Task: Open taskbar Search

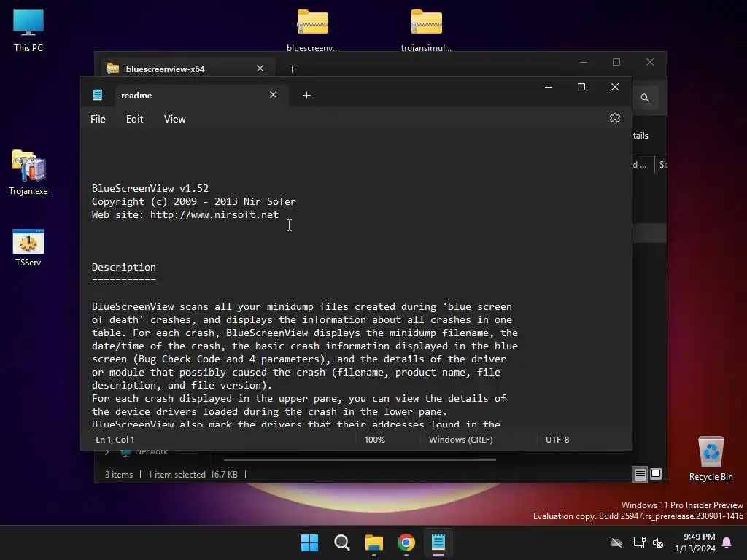Action: [342, 542]
